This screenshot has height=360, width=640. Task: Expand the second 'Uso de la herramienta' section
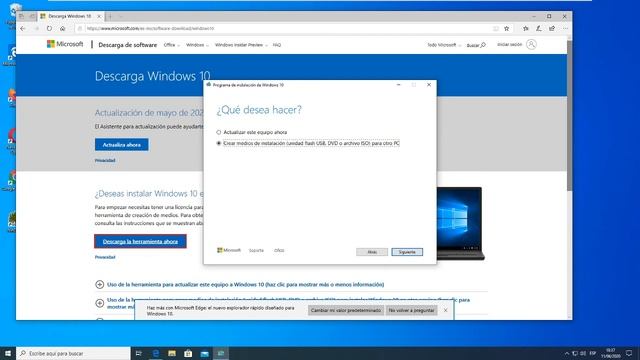tap(100, 303)
